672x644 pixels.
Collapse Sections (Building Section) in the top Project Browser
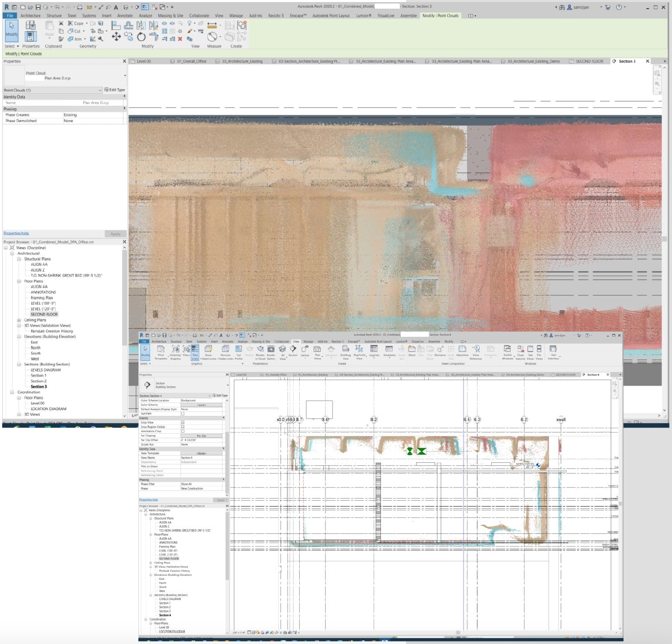[x=19, y=364]
